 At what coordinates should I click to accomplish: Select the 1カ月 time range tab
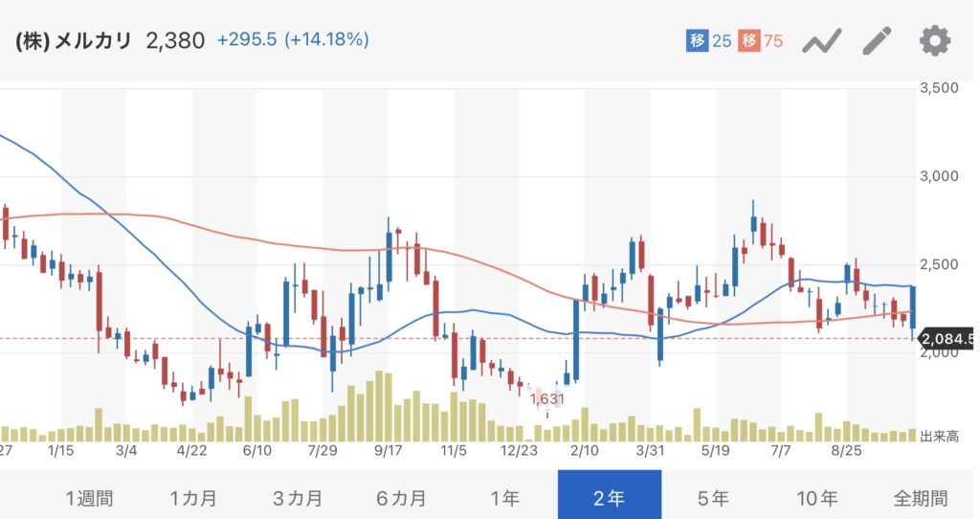193,498
